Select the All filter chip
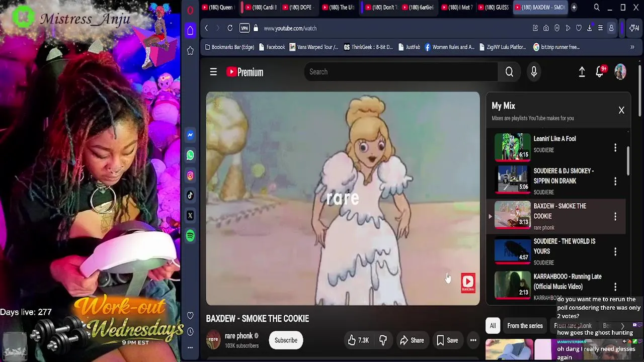This screenshot has height=362, width=644. coord(493,326)
